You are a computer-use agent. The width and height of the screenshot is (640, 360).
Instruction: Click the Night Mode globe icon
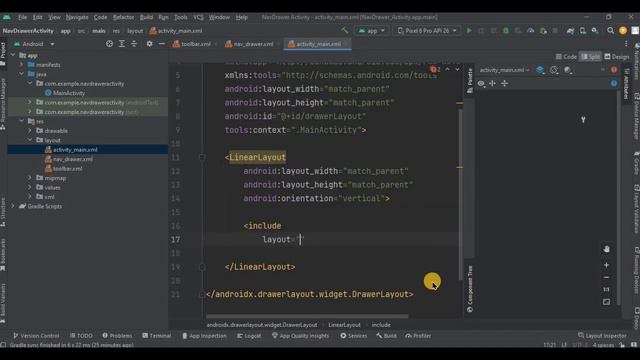coord(568,70)
